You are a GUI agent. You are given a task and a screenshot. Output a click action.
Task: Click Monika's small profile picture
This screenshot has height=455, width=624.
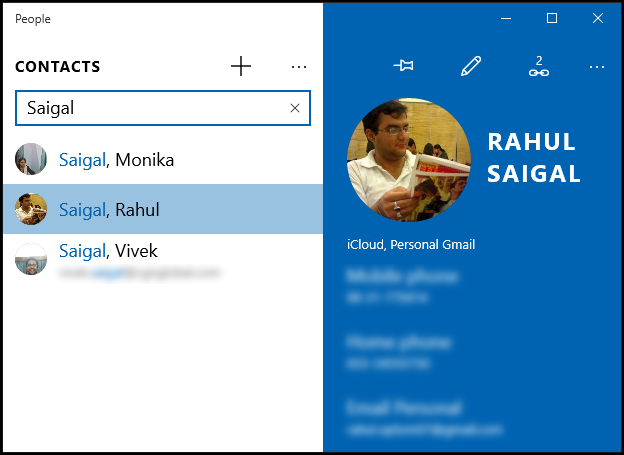point(31,159)
